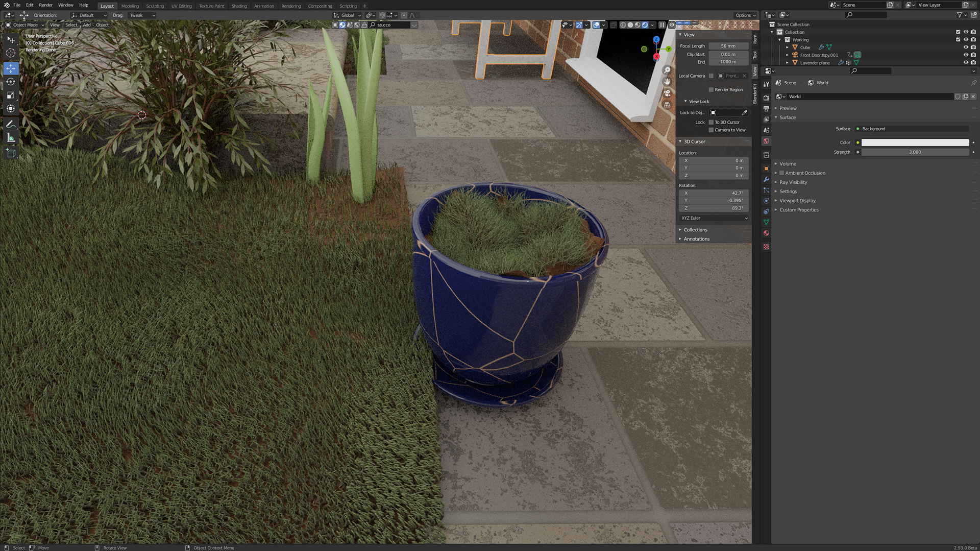
Task: Toggle the Local Camera checkbox
Action: (x=711, y=76)
